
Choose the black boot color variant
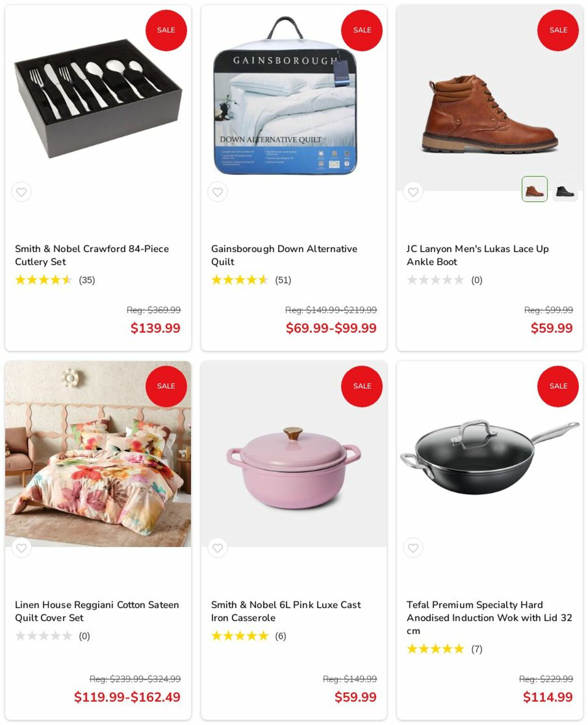click(x=564, y=189)
